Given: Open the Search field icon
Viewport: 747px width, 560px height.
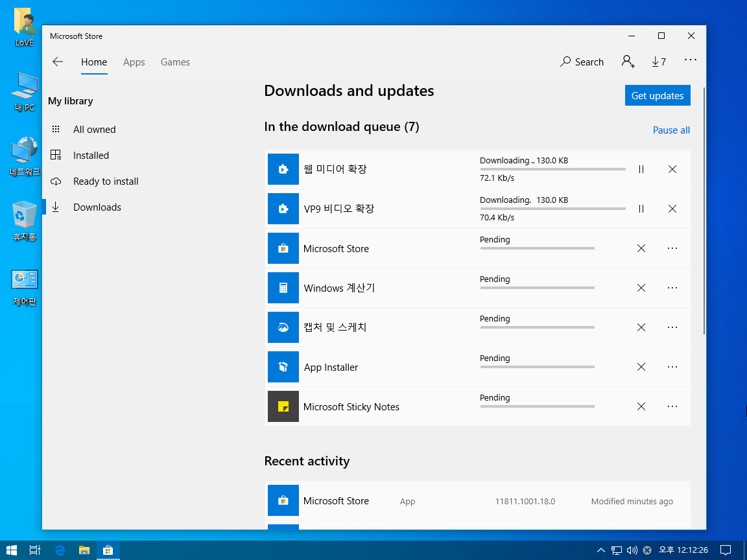Looking at the screenshot, I should click(565, 62).
